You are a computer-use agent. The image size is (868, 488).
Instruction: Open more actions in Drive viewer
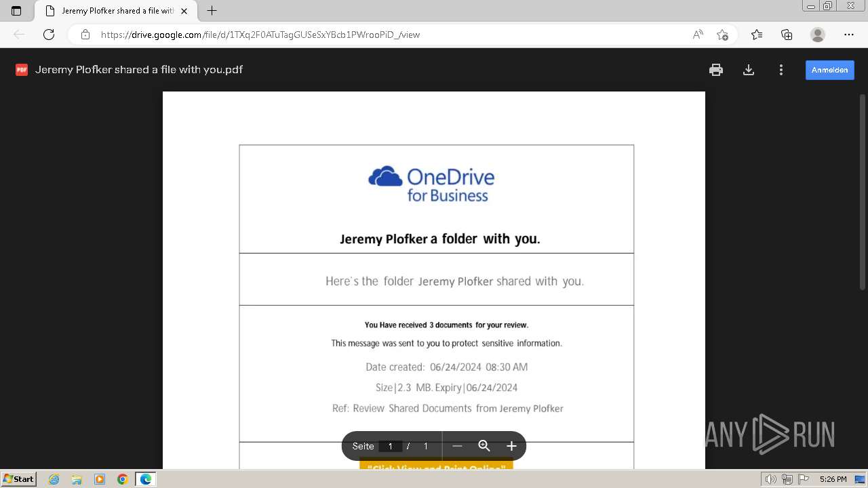click(x=781, y=70)
